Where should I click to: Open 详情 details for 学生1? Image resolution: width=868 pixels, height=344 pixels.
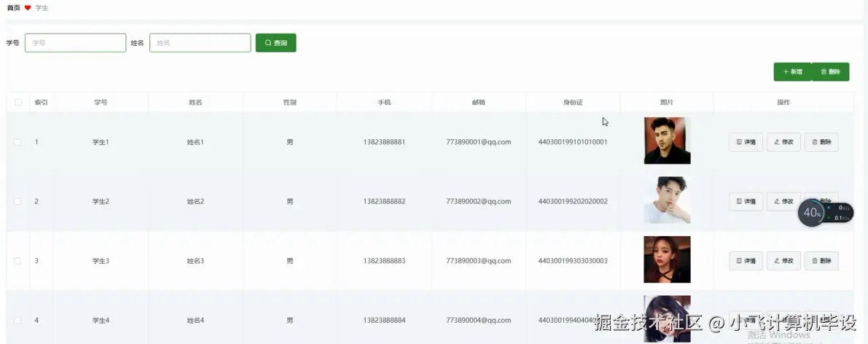(746, 142)
